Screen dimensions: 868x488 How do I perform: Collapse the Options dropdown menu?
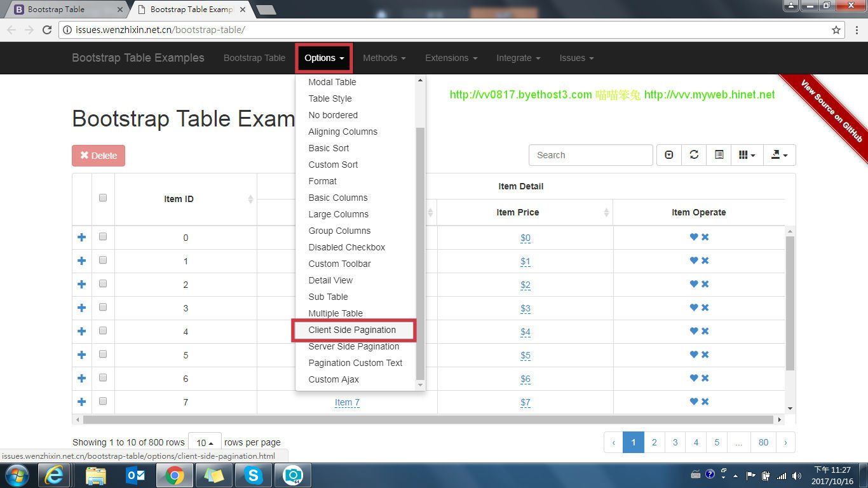[x=324, y=58]
